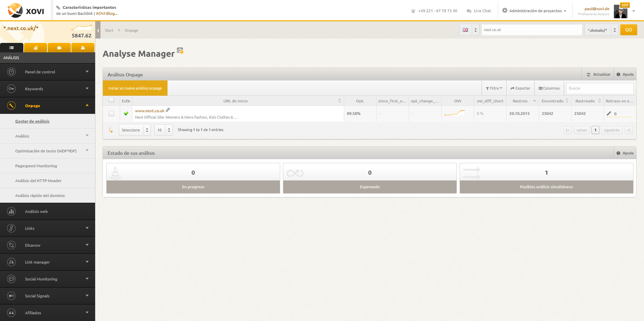644x321 pixels.
Task: Click the Análisis web bar-chart icon
Action: 11,211
